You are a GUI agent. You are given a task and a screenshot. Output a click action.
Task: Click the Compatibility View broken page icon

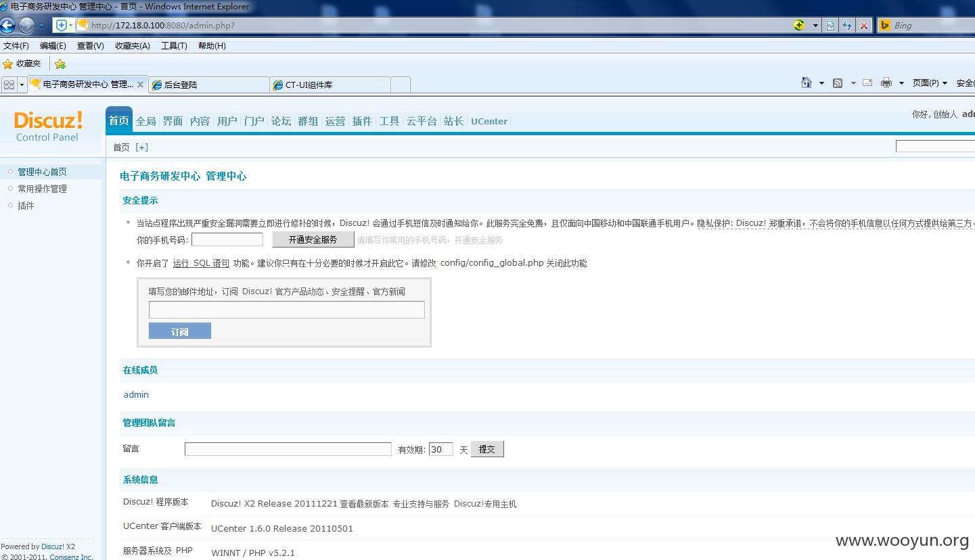[830, 26]
